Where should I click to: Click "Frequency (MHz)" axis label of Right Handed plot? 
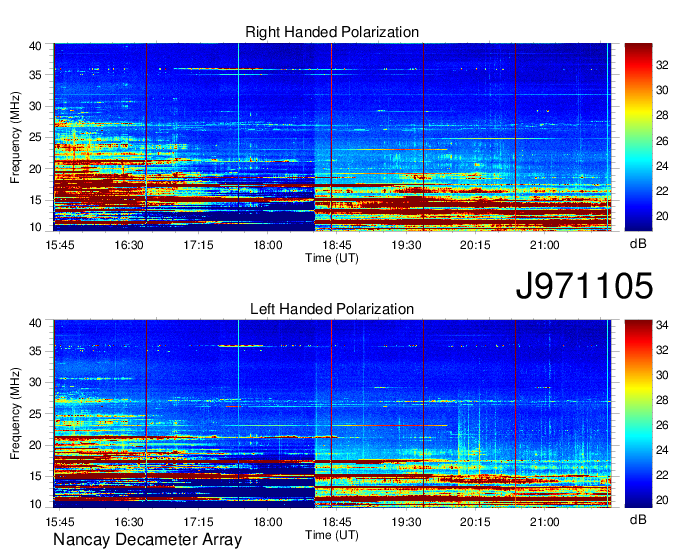click(15, 137)
